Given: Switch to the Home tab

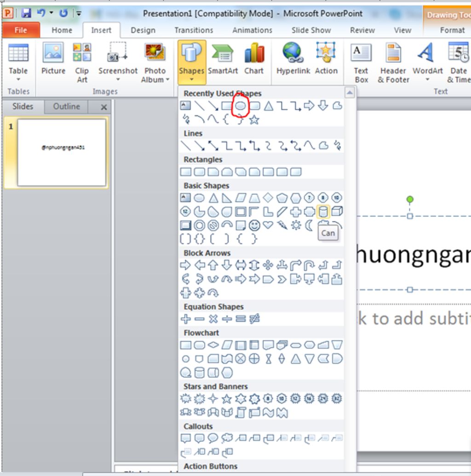Looking at the screenshot, I should pos(62,30).
